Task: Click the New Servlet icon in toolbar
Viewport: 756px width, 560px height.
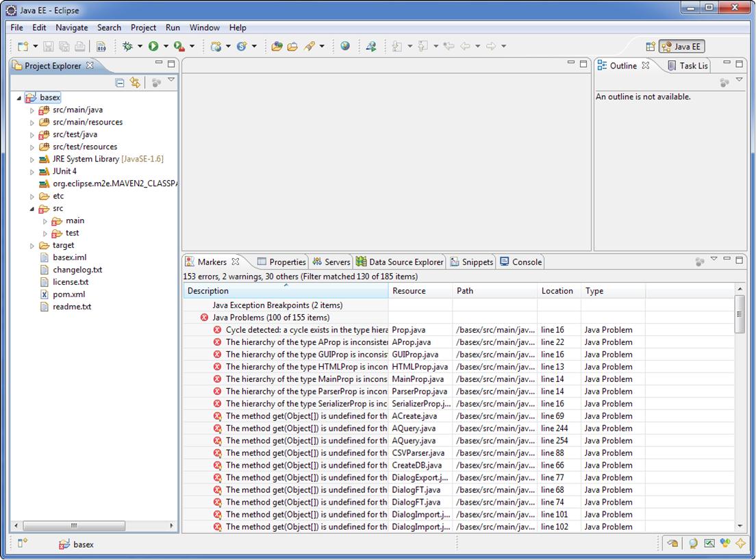Action: (242, 47)
